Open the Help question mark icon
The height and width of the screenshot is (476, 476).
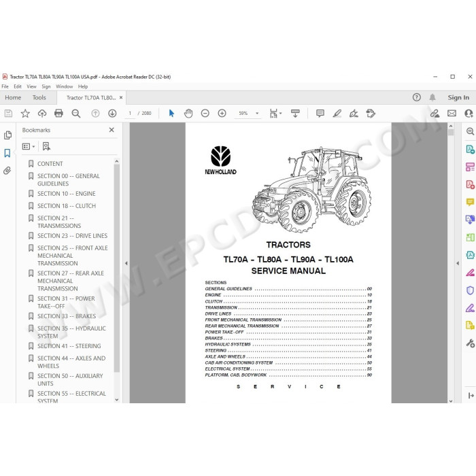[416, 97]
